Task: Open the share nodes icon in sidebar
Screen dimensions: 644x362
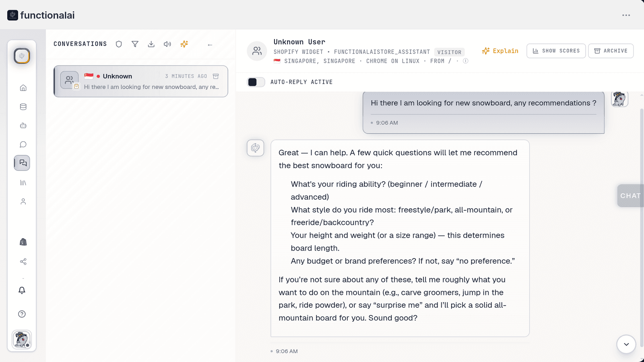Action: [x=23, y=261]
